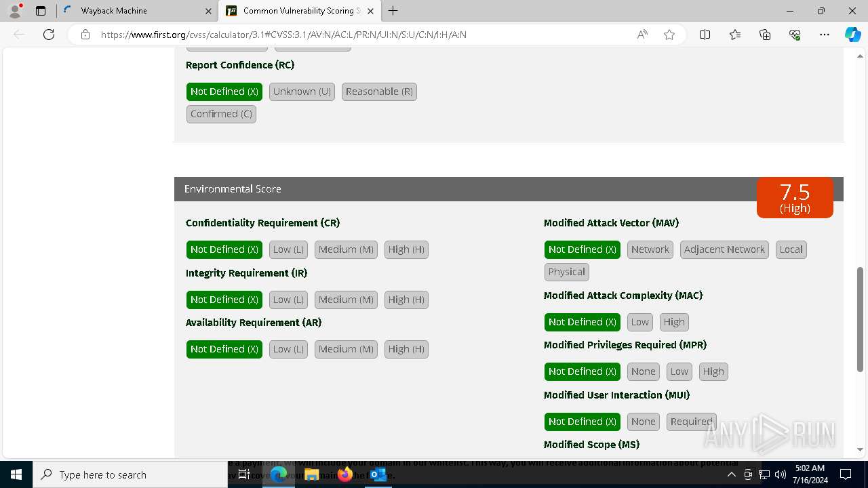Open the Favorites list icon

pyautogui.click(x=735, y=35)
